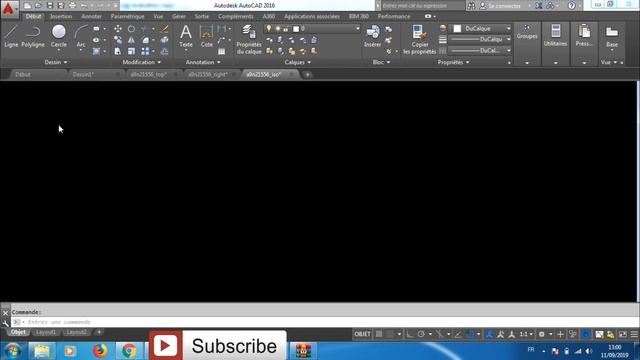The image size is (640, 360).
Task: Expand the Annotation panel
Action: pos(203,62)
